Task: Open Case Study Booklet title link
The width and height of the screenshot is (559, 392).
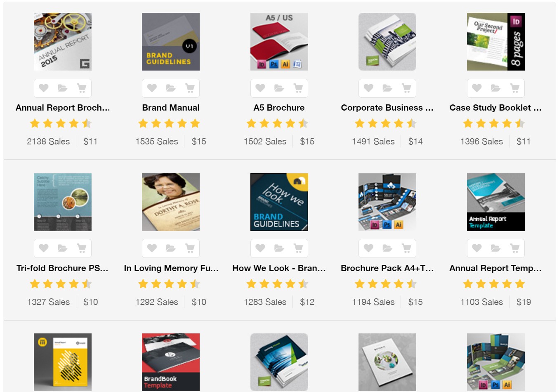Action: click(x=495, y=108)
